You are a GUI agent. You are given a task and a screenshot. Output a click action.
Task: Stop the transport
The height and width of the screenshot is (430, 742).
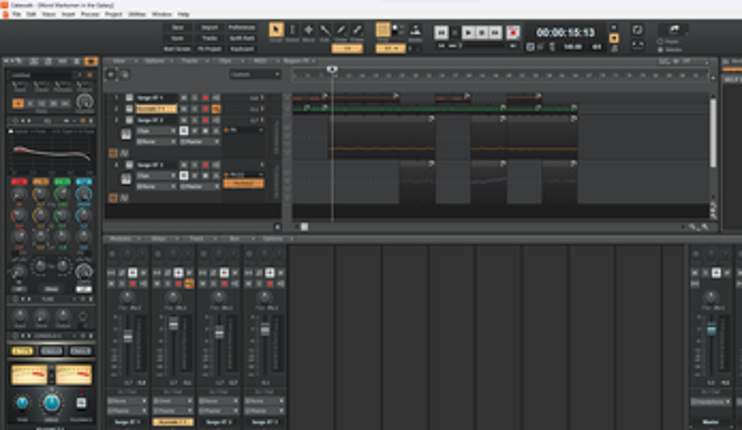click(x=482, y=32)
